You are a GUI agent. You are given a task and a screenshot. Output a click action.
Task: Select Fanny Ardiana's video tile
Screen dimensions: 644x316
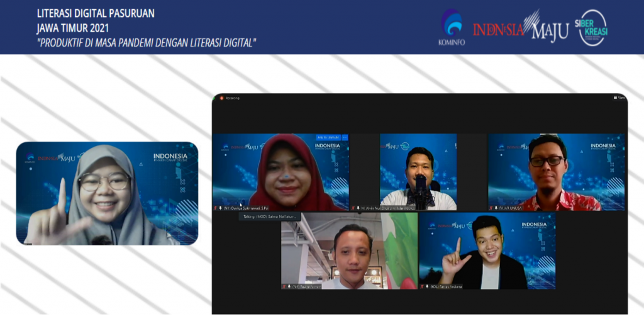click(487, 251)
